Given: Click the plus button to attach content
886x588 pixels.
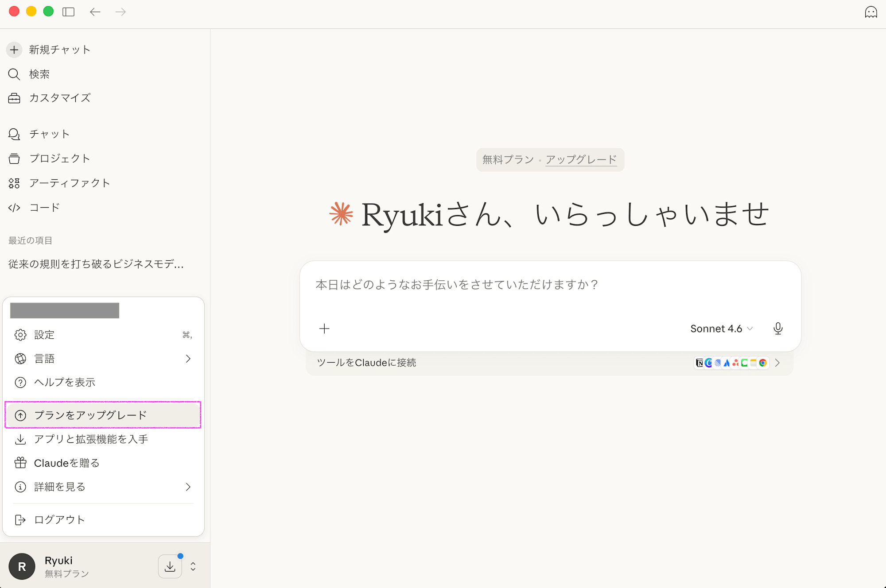Looking at the screenshot, I should (x=324, y=329).
